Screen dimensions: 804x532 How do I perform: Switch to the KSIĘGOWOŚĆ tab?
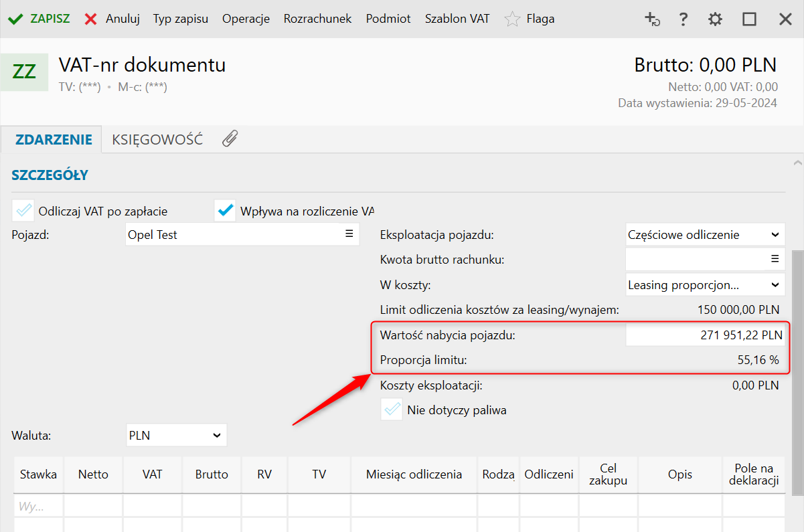[157, 140]
